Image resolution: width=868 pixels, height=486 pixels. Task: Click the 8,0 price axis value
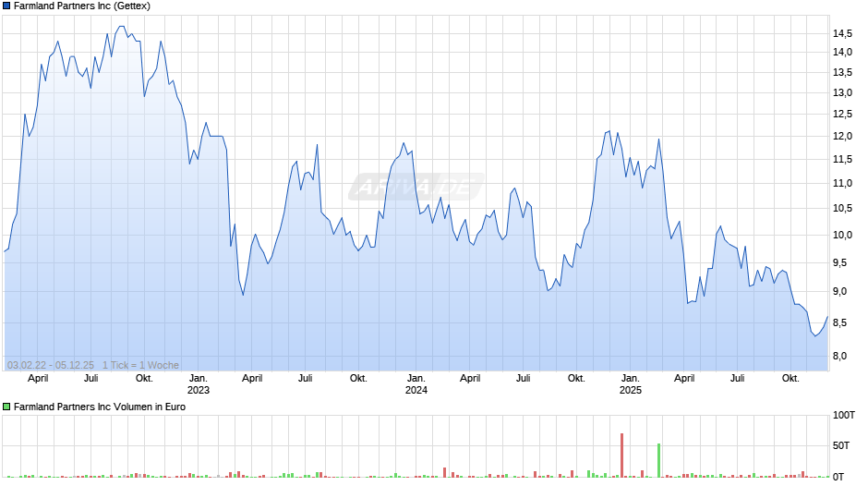(839, 356)
